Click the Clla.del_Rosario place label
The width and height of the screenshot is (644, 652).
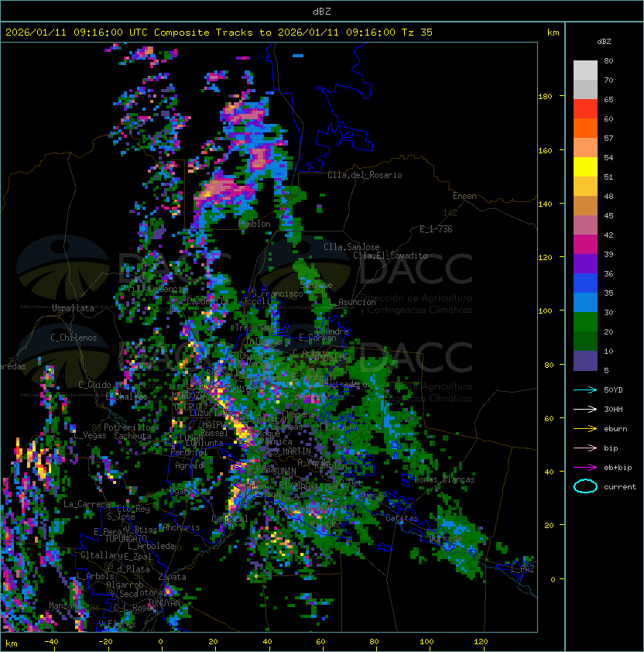click(365, 175)
